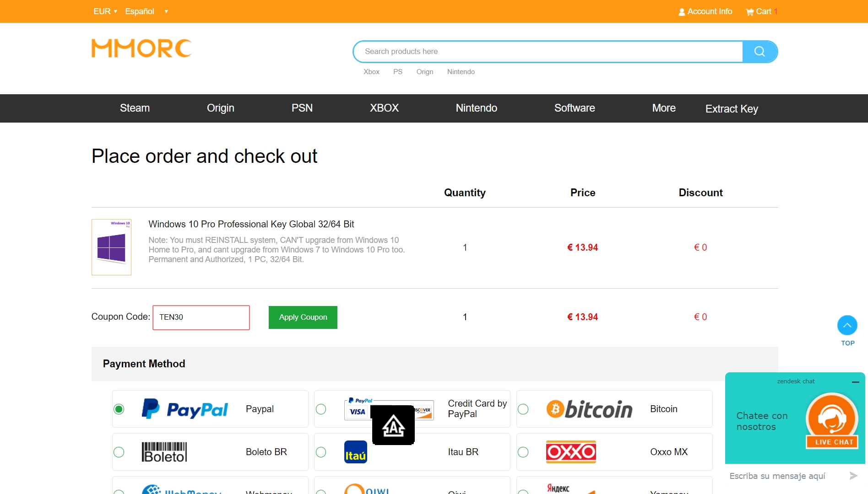
Task: Open the Español language dropdown
Action: tap(146, 11)
